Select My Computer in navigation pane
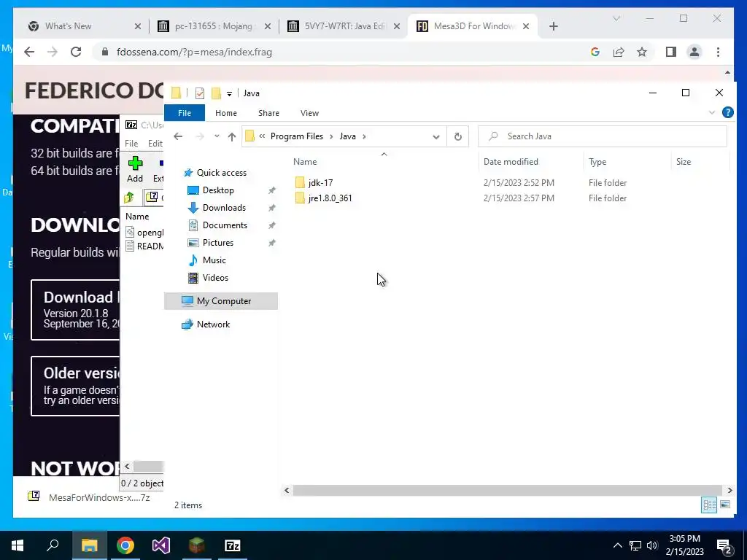The image size is (747, 560). coord(220,301)
